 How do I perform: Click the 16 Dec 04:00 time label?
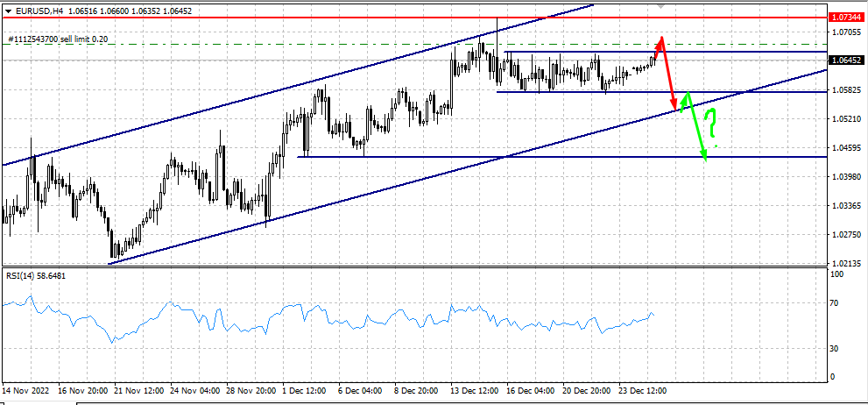coord(530,391)
